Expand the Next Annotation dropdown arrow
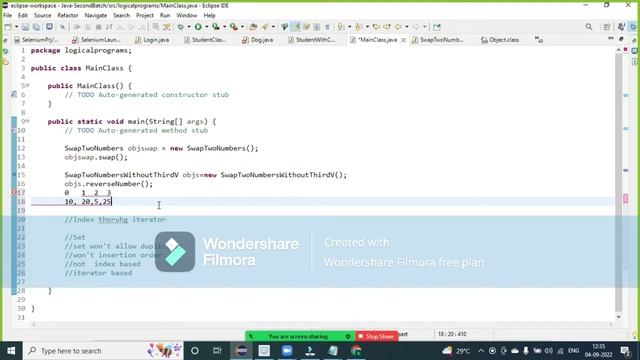 pyautogui.click(x=349, y=27)
